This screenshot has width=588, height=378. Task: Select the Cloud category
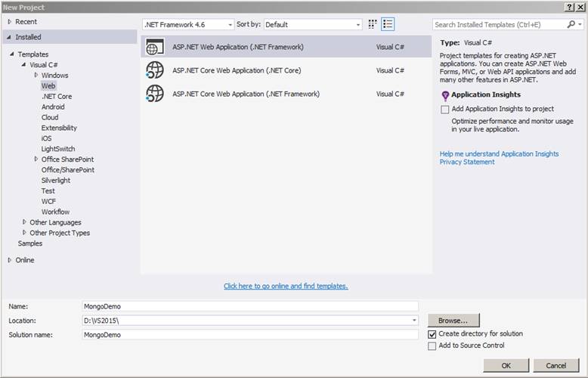(50, 117)
